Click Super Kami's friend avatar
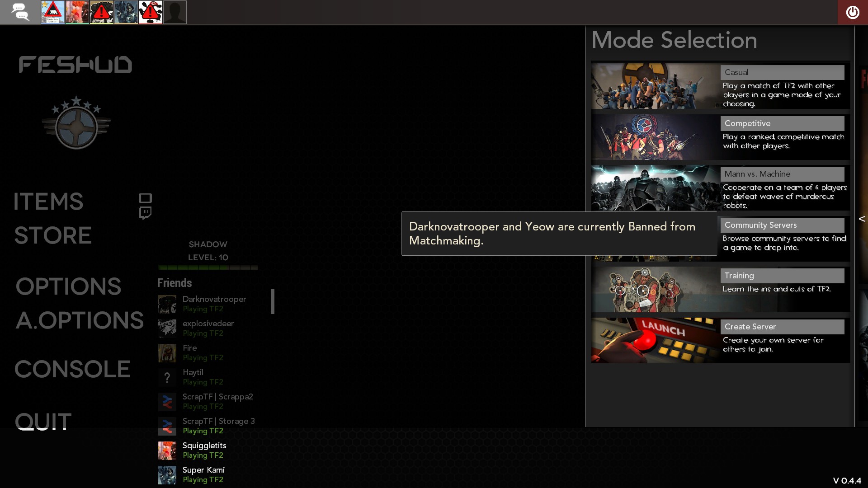Image resolution: width=868 pixels, height=488 pixels. click(167, 475)
